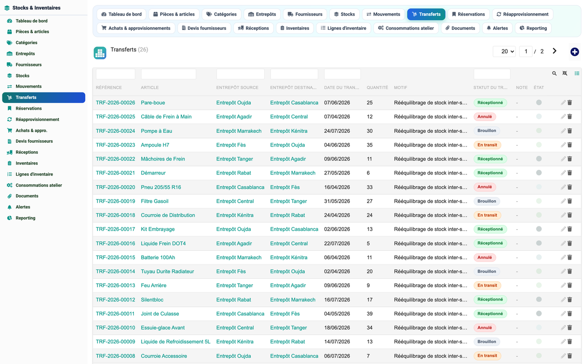Toggle État indicator for TRF-2026-00017

539,229
